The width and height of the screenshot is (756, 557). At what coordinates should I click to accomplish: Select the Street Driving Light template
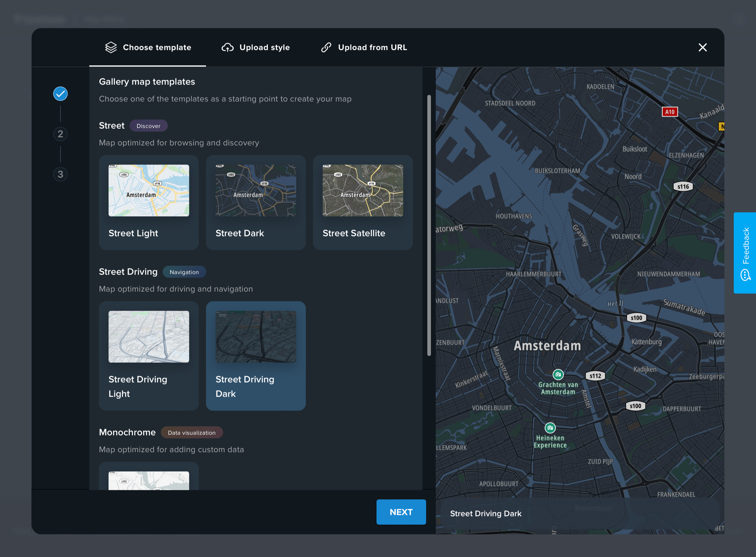[149, 355]
